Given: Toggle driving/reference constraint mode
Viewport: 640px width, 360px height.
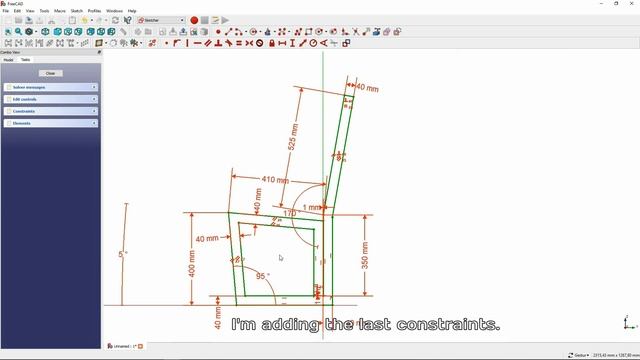Looking at the screenshot, I should (x=346, y=43).
